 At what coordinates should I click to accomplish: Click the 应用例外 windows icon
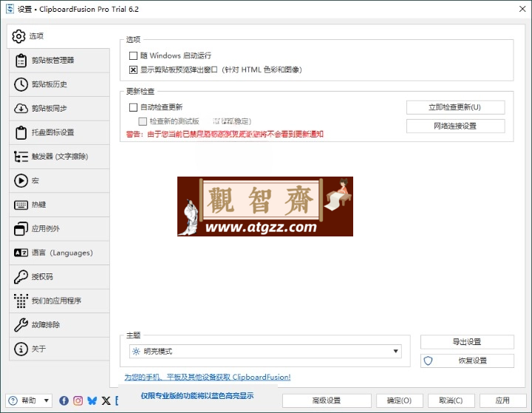click(21, 229)
